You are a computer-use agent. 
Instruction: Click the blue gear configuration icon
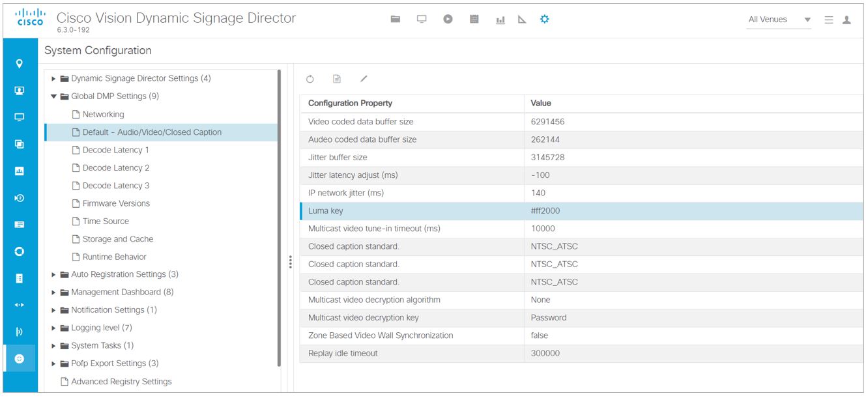click(x=545, y=20)
